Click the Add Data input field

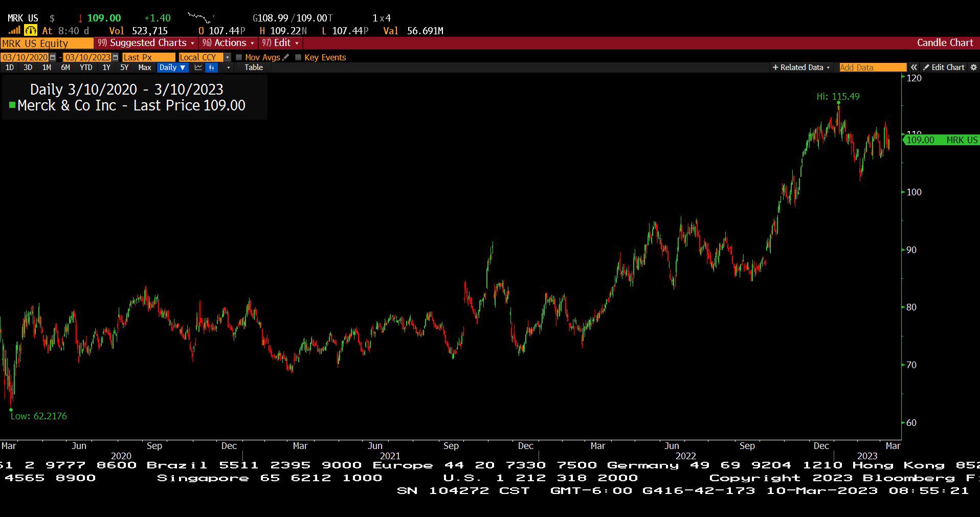coord(872,68)
